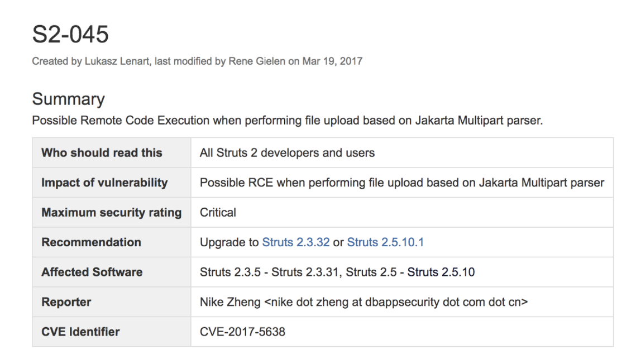Click 'All Struts 2 developers and users' cell
Viewport: 641px width, 364px height.
(287, 153)
